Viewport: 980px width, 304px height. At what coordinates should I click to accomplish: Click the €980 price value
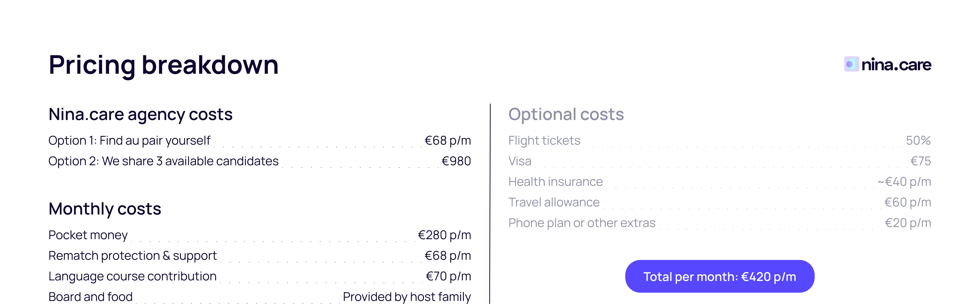[456, 161]
